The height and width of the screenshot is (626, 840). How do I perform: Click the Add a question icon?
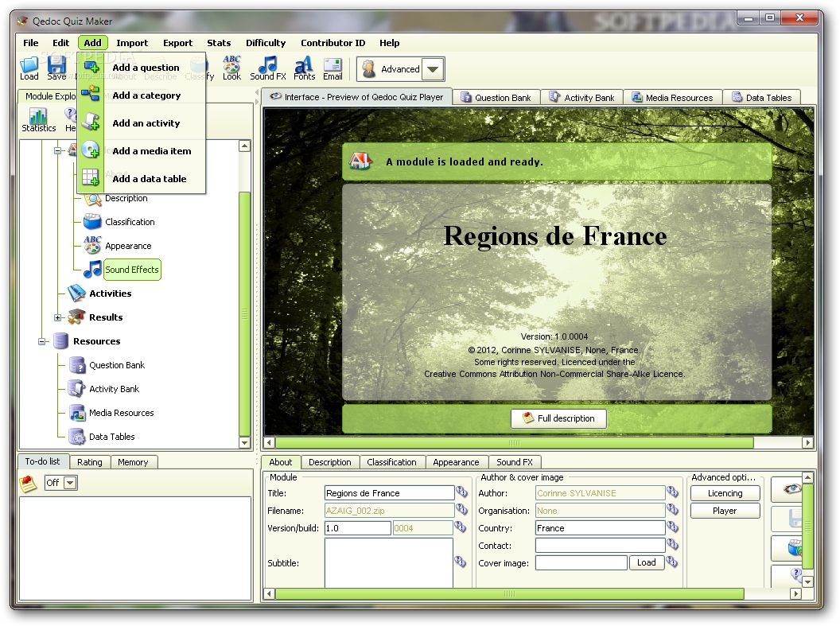coord(91,68)
